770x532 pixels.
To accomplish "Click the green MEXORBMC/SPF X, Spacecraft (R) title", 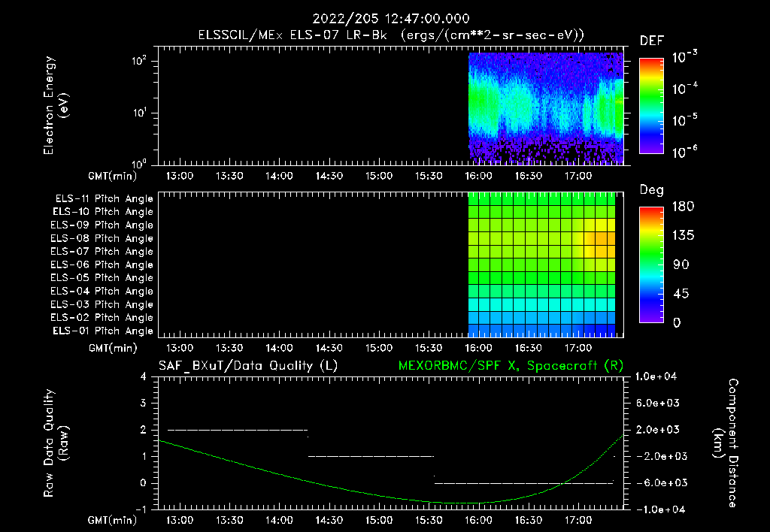I will tap(511, 366).
